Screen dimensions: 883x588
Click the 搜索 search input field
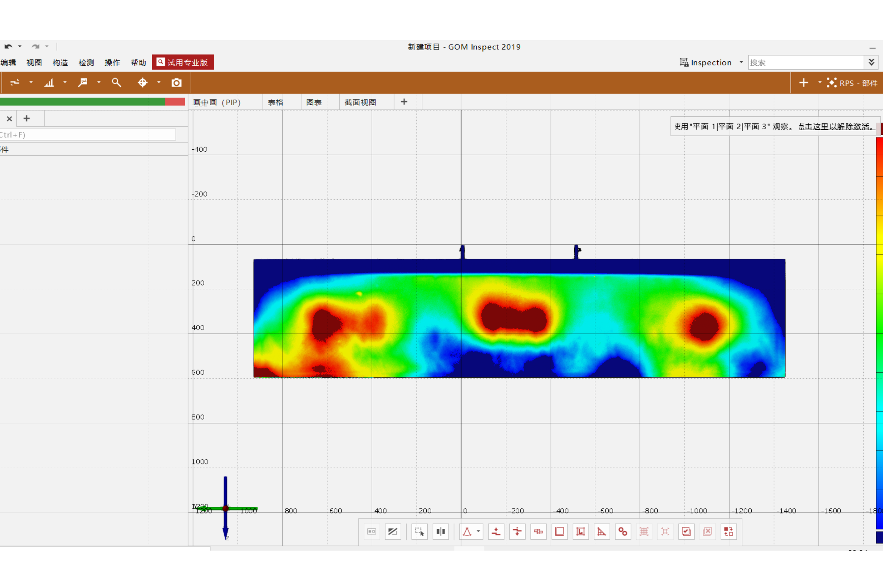(805, 62)
